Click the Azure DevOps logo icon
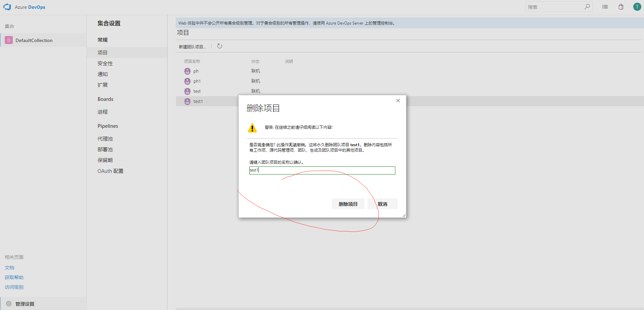This screenshot has width=644, height=310. click(x=7, y=7)
